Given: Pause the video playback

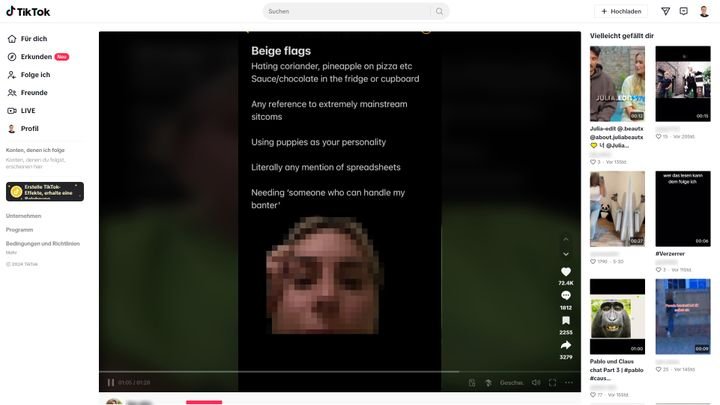Looking at the screenshot, I should 111,382.
